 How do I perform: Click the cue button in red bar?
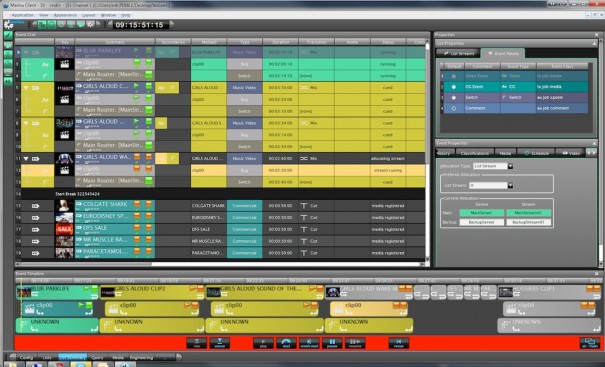(197, 343)
